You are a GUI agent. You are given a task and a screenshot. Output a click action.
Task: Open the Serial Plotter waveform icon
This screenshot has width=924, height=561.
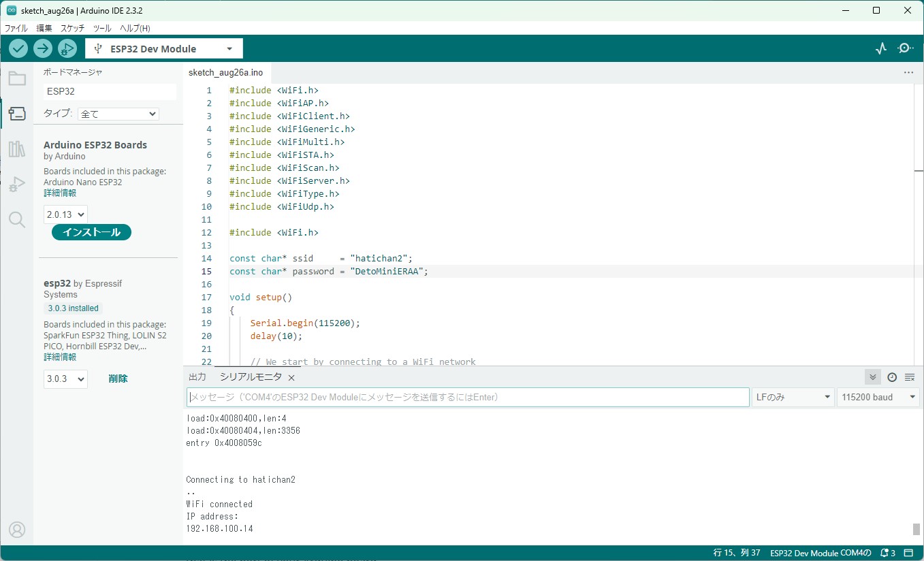click(x=881, y=48)
